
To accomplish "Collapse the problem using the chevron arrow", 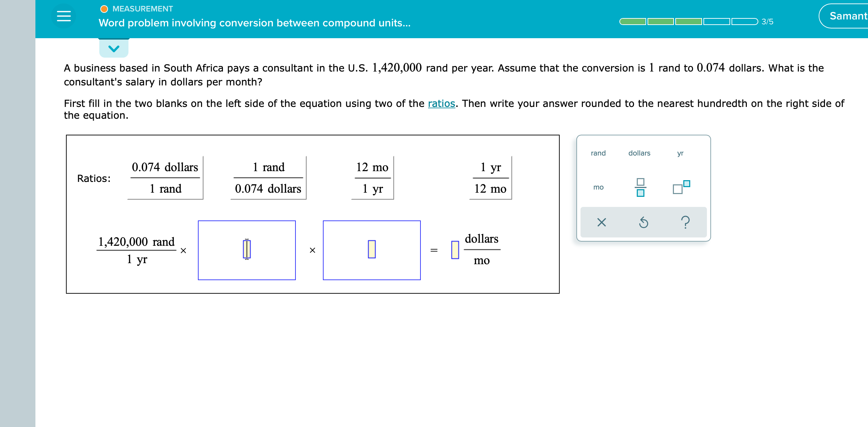I will point(114,48).
